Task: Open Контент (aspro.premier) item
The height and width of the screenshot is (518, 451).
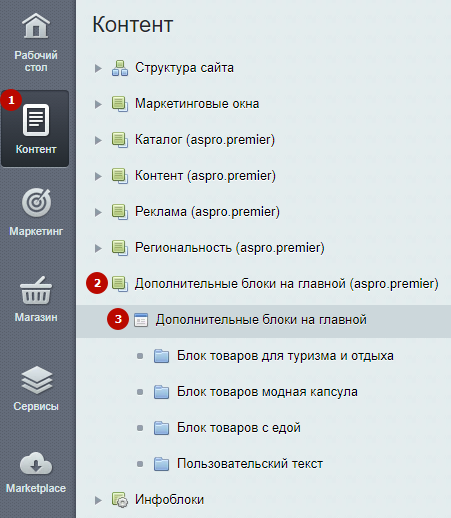Action: pos(205,176)
